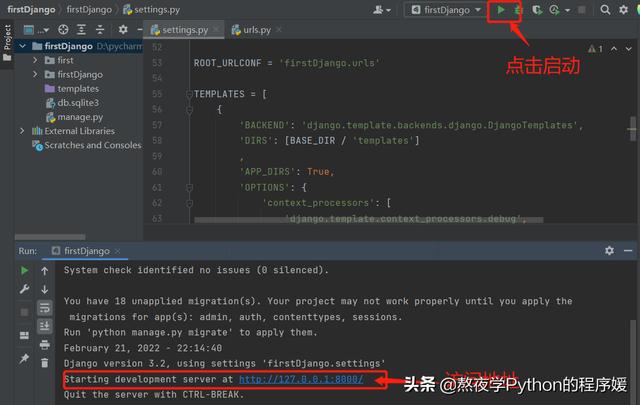
Task: Start debugging with the bug icon
Action: (518, 10)
